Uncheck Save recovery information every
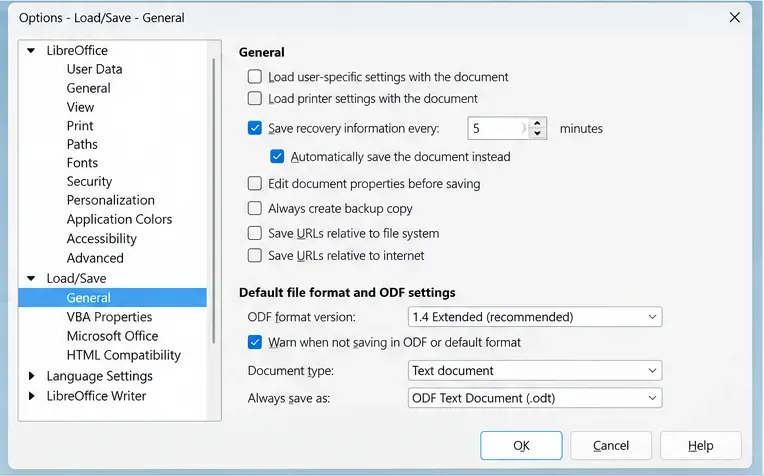Viewport: 764px width, 476px height. [x=254, y=128]
